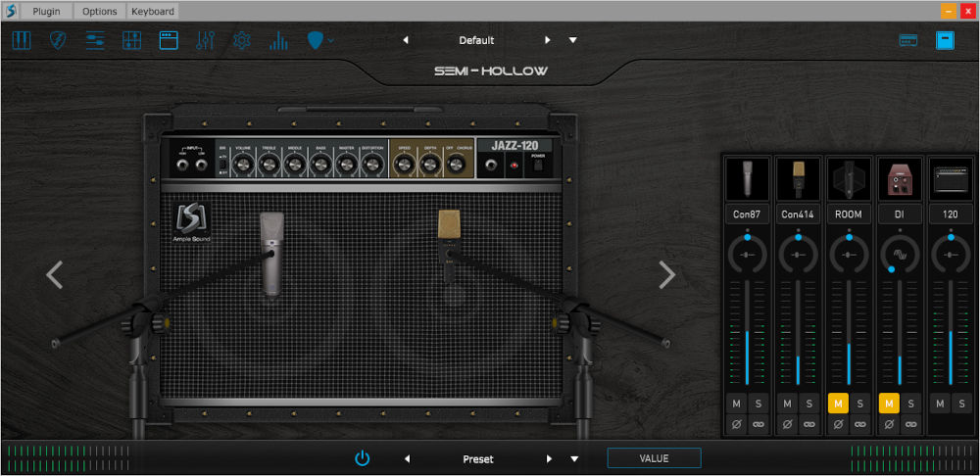Viewport: 980px width, 476px height.
Task: Open the Plugin menu
Action: click(46, 11)
